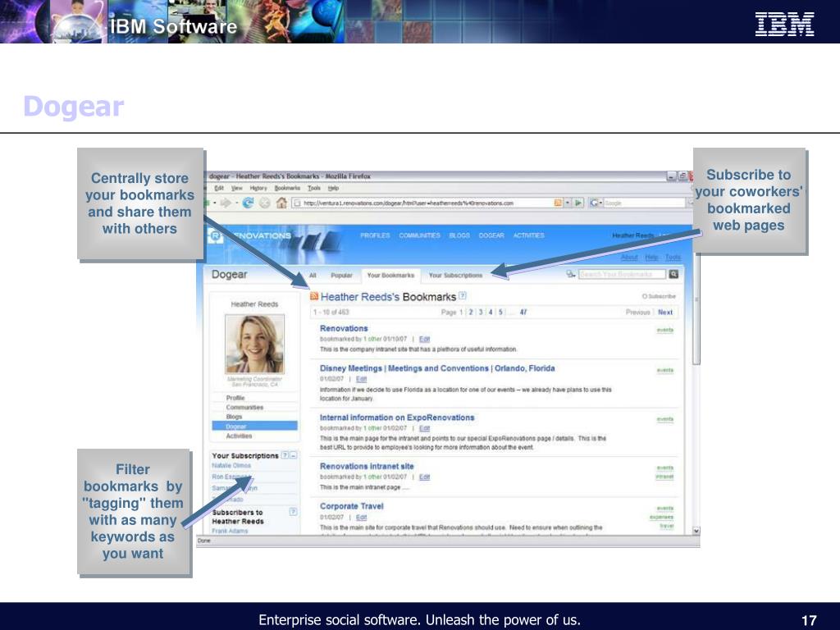Click Edit under Corporate Travel bookmark
840x630 pixels.
coord(361,518)
